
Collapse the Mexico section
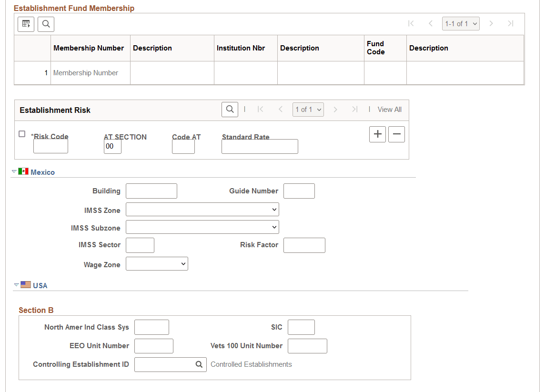[13, 171]
